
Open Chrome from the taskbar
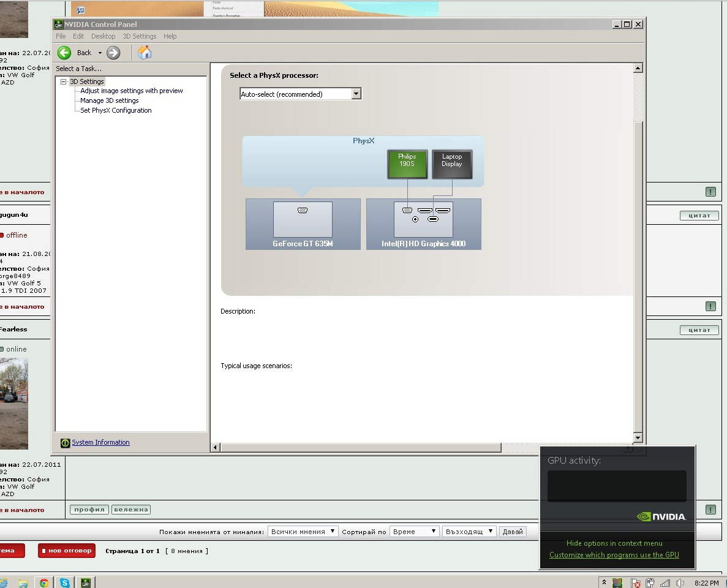click(44, 582)
